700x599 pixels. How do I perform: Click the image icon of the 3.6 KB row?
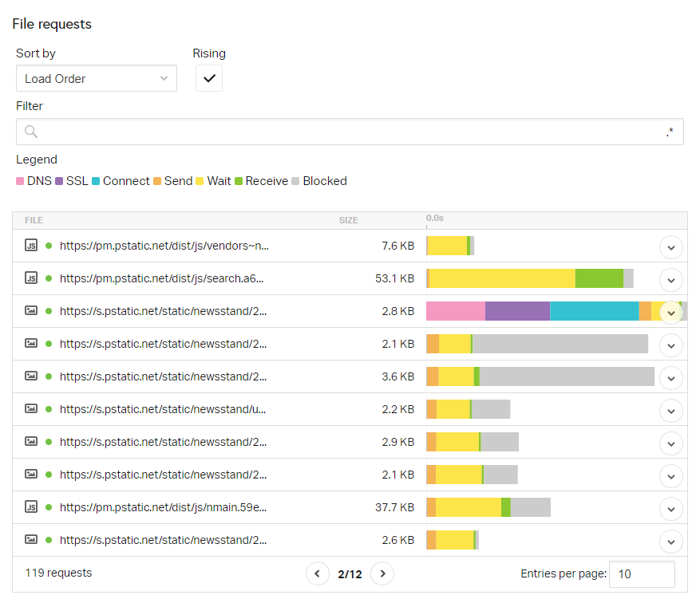pos(31,376)
